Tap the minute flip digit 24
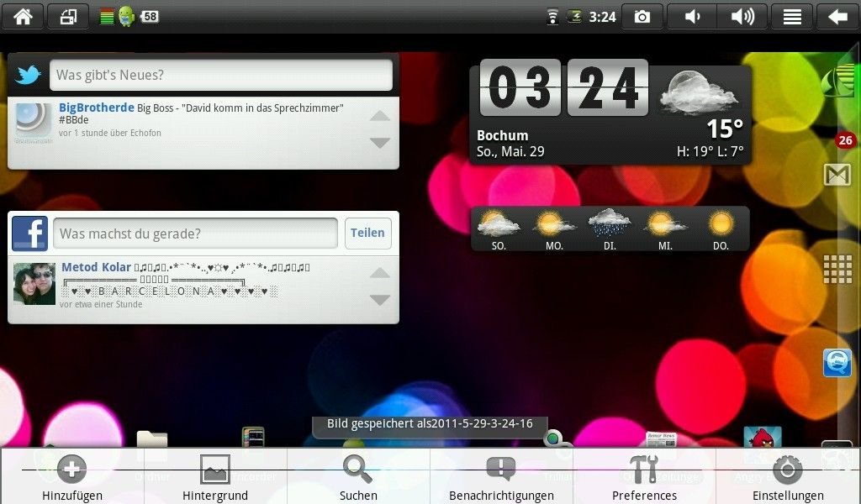861x504 pixels. click(608, 87)
